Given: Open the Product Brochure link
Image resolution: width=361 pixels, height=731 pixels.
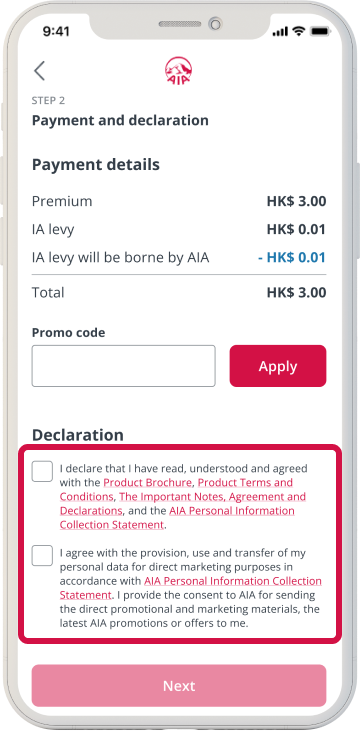Looking at the screenshot, I should click(x=147, y=483).
